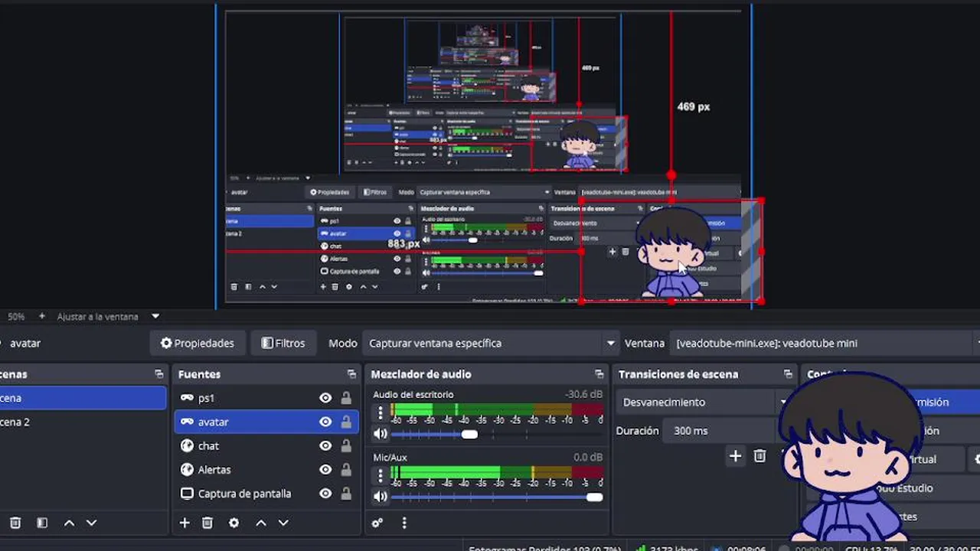Screen dimensions: 980x551
Task: Open Audio del escritorio options dots
Action: (381, 412)
